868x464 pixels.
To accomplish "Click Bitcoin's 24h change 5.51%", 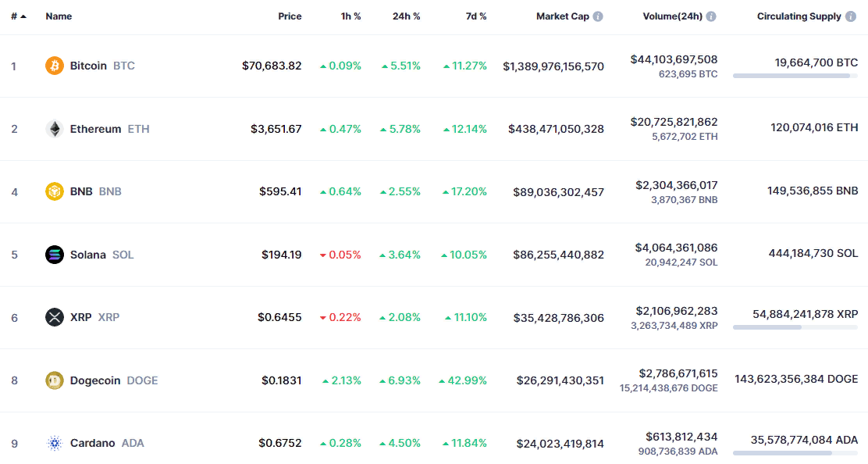I will tap(400, 66).
